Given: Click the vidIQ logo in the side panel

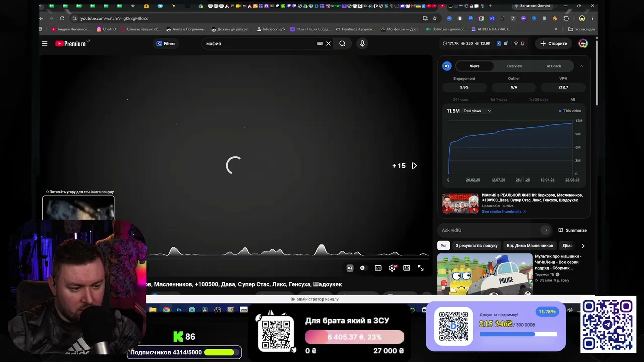Looking at the screenshot, I should click(x=447, y=66).
